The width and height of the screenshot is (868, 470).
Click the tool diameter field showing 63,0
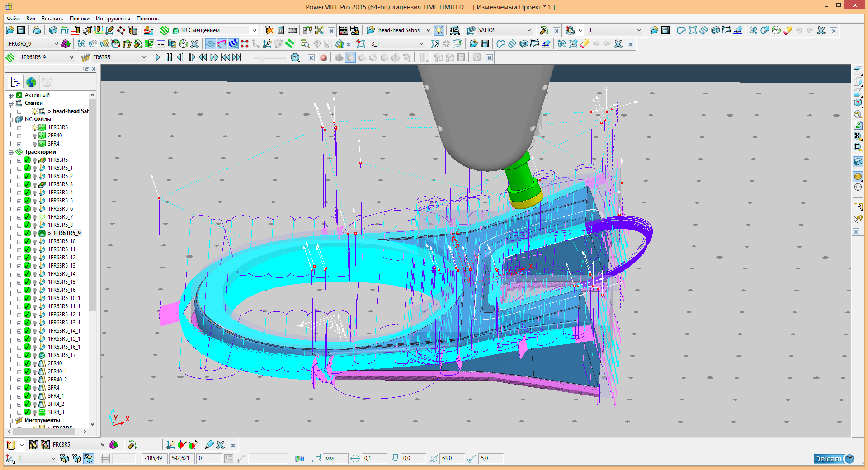click(x=452, y=458)
